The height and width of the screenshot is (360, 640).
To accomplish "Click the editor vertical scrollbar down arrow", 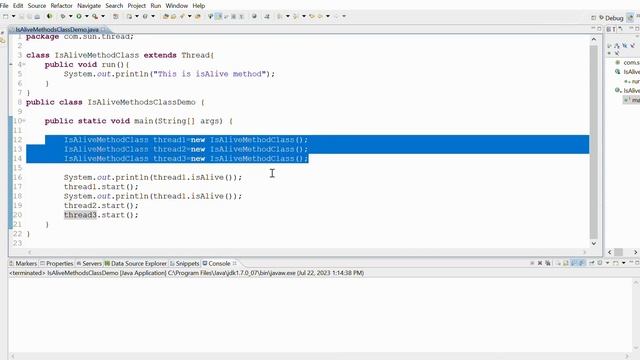I will point(593,243).
